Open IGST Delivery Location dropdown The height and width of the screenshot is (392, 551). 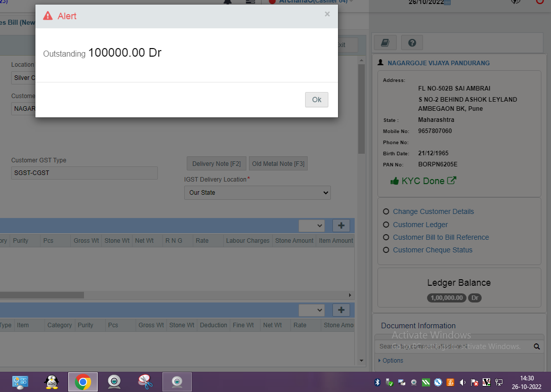tap(257, 193)
